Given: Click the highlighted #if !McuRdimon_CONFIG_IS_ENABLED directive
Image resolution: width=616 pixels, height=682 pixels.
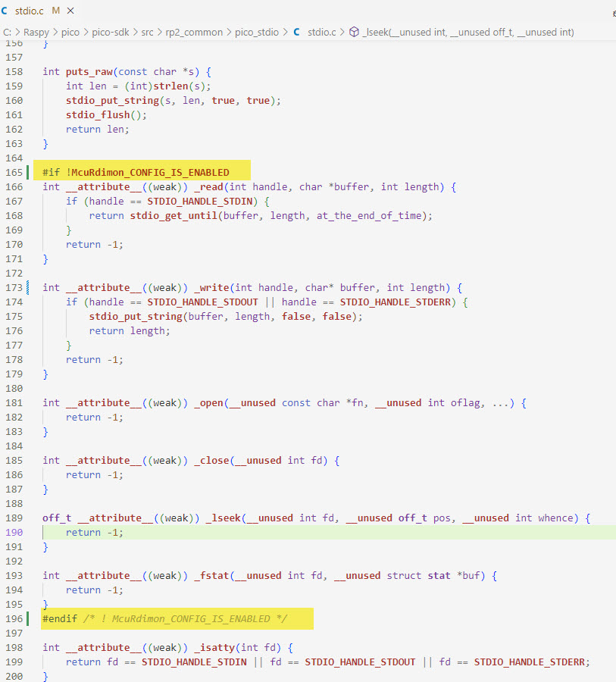Looking at the screenshot, I should click(136, 172).
